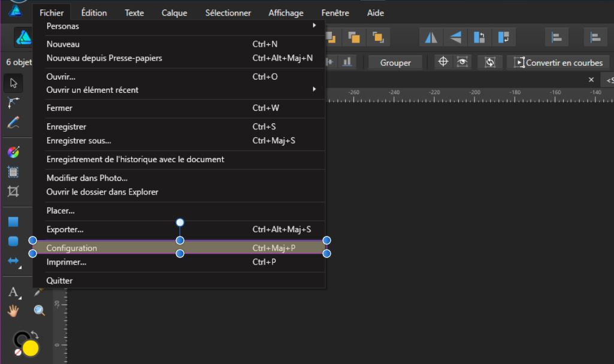Click the Designer persona icon in toolbar

click(x=23, y=38)
